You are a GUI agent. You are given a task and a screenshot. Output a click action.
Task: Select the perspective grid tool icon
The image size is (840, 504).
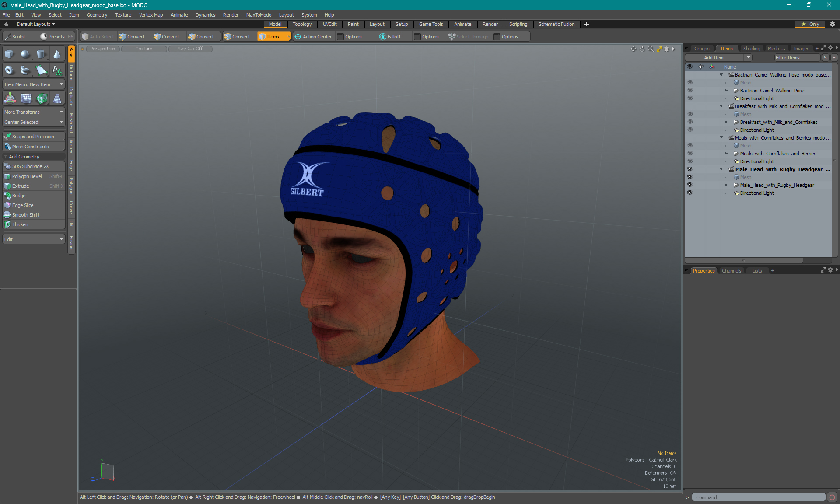pyautogui.click(x=57, y=98)
